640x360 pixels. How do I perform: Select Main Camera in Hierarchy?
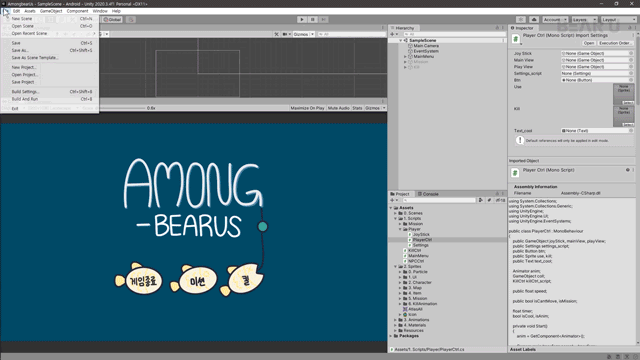point(426,46)
